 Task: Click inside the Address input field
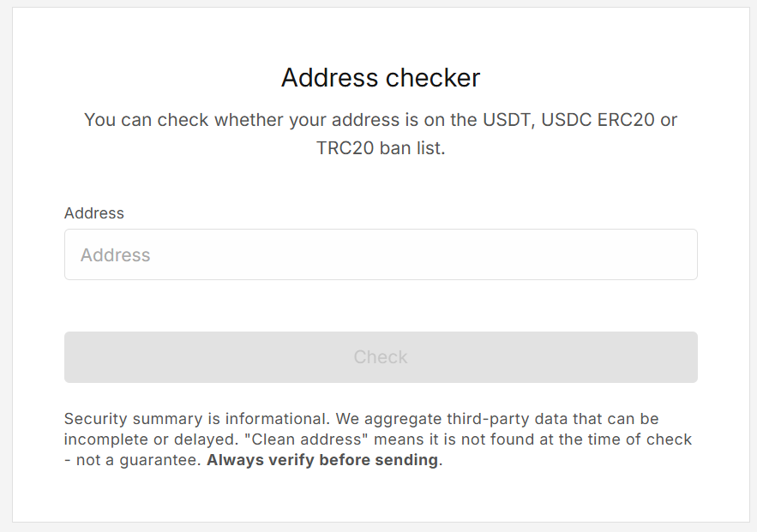pyautogui.click(x=381, y=254)
